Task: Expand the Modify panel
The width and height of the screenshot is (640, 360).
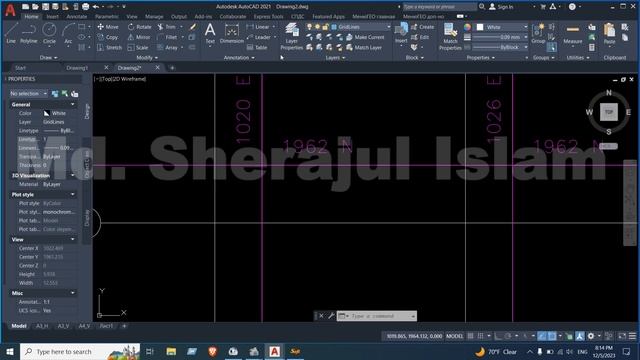Action: pos(147,58)
